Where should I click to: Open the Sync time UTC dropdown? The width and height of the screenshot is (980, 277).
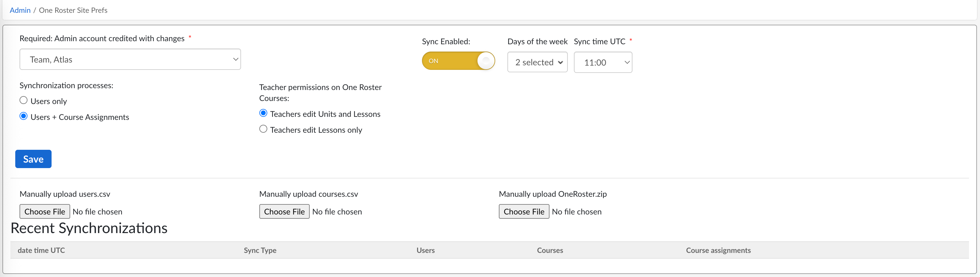[602, 63]
